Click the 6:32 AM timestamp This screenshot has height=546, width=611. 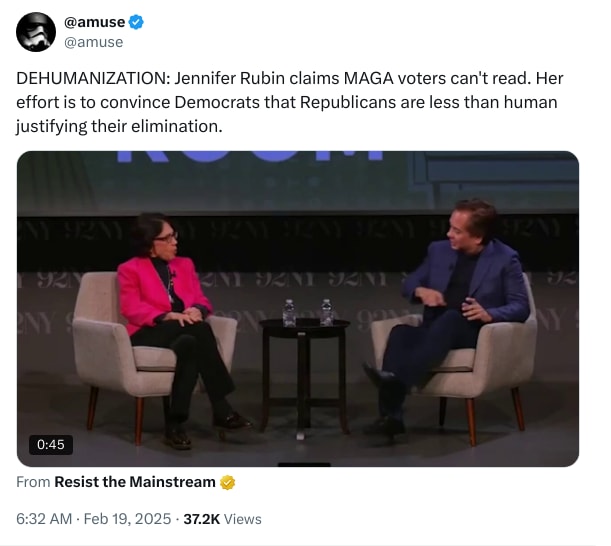pyautogui.click(x=46, y=518)
